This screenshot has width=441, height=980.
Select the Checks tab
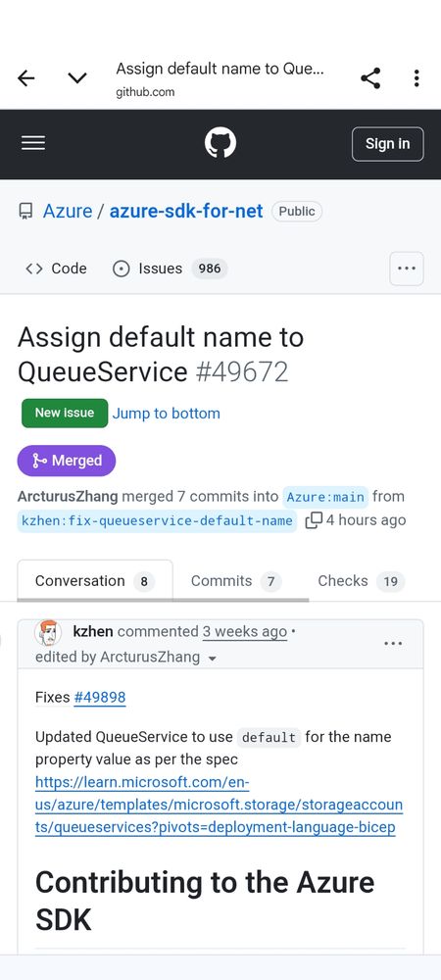[361, 581]
